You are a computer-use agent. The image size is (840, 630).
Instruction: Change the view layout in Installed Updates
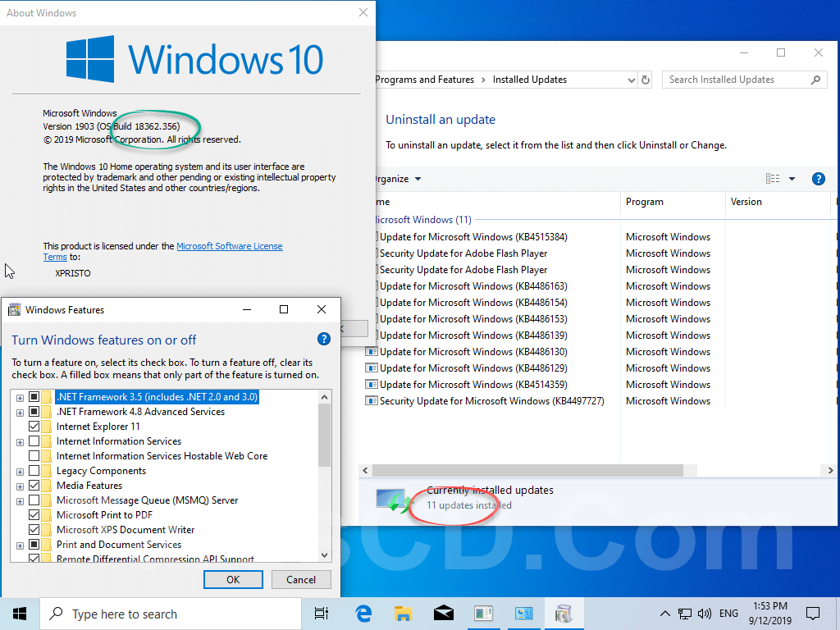click(x=773, y=179)
